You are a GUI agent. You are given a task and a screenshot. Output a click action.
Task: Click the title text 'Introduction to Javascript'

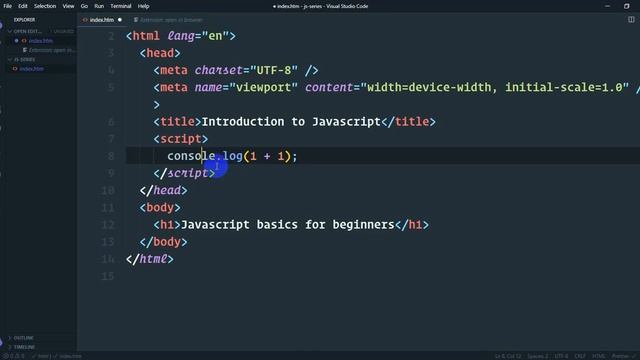pyautogui.click(x=291, y=122)
